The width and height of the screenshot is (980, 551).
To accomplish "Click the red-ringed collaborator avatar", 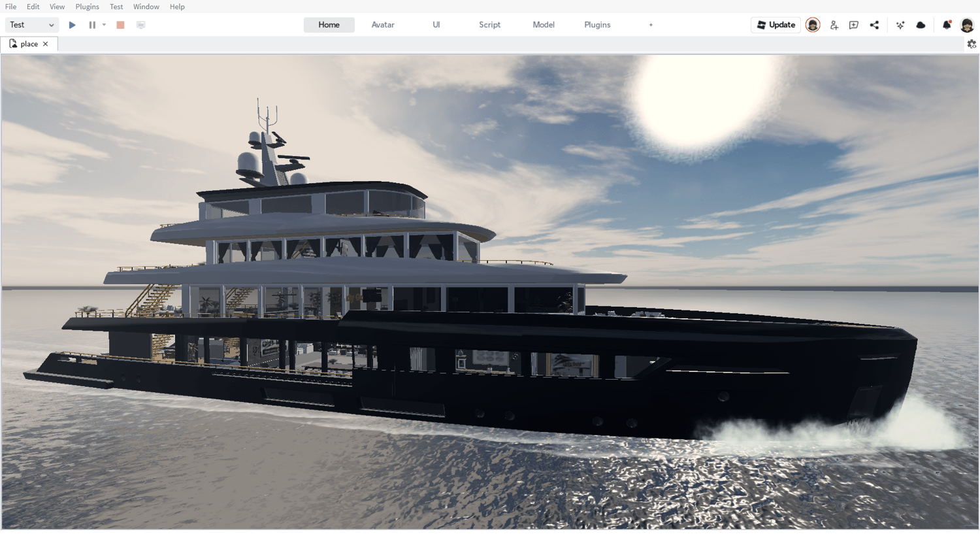I will (813, 25).
